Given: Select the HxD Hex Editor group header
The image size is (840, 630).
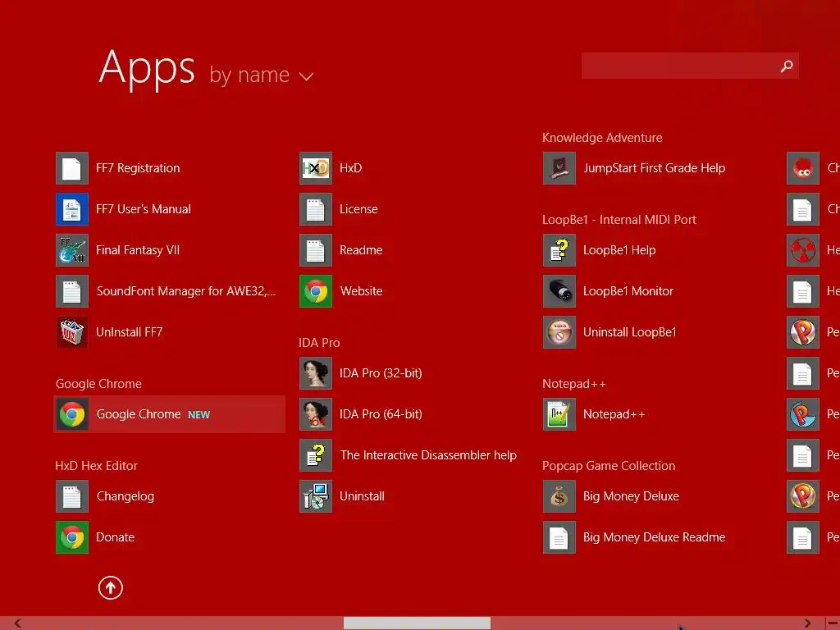Looking at the screenshot, I should tap(97, 466).
